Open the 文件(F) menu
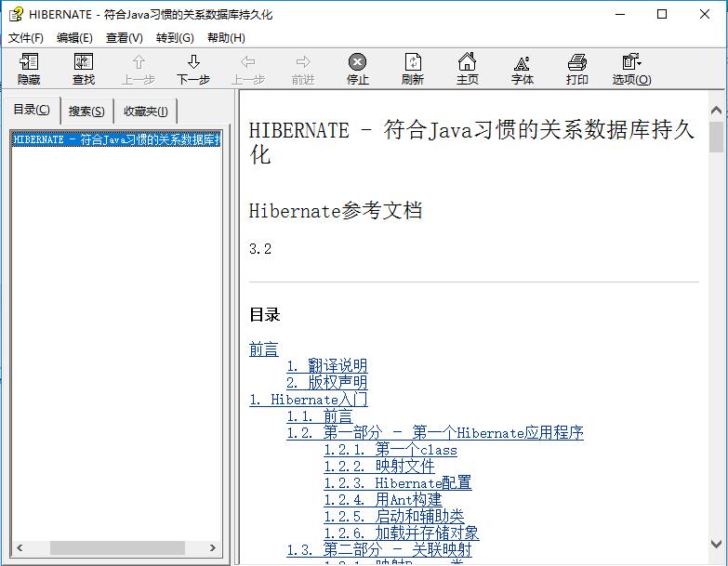This screenshot has height=566, width=728. [x=25, y=37]
